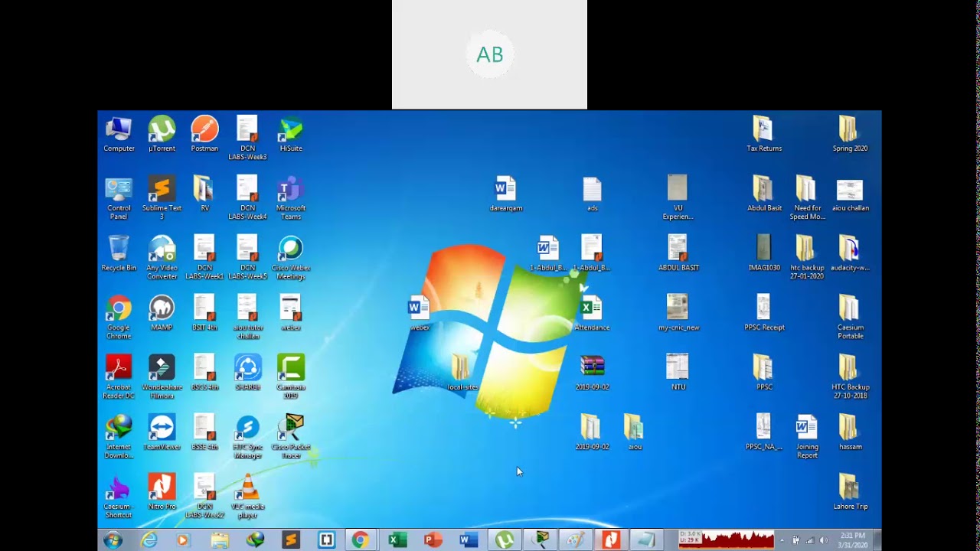Select the DCN LABS-Week1 PDF file
The height and width of the screenshot is (551, 980).
[x=204, y=258]
